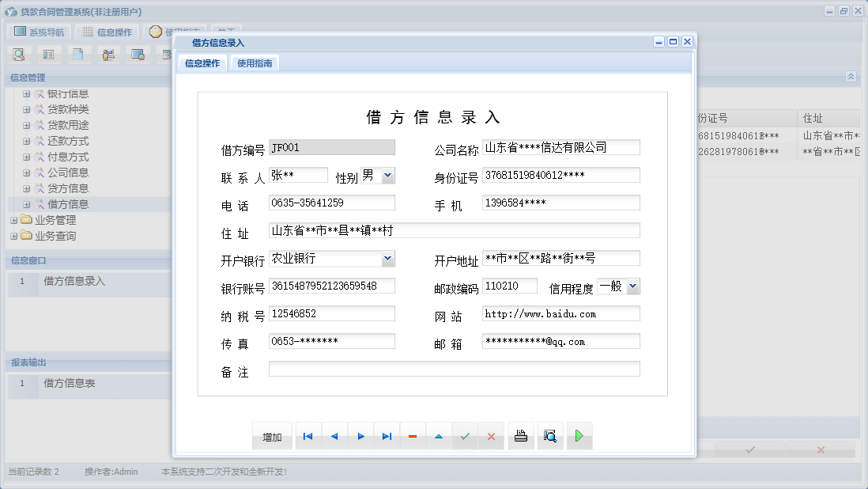Click the teal up-triangle icon
The width and height of the screenshot is (868, 489).
click(439, 436)
